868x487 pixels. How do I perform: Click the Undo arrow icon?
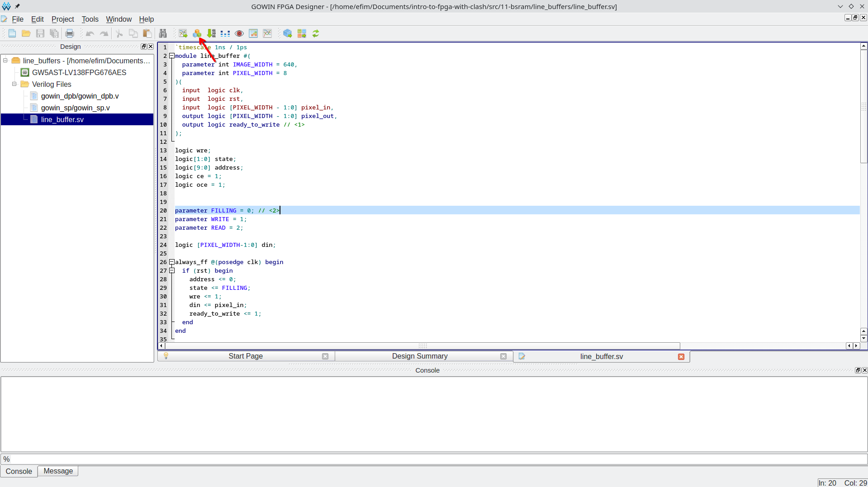pyautogui.click(x=90, y=33)
